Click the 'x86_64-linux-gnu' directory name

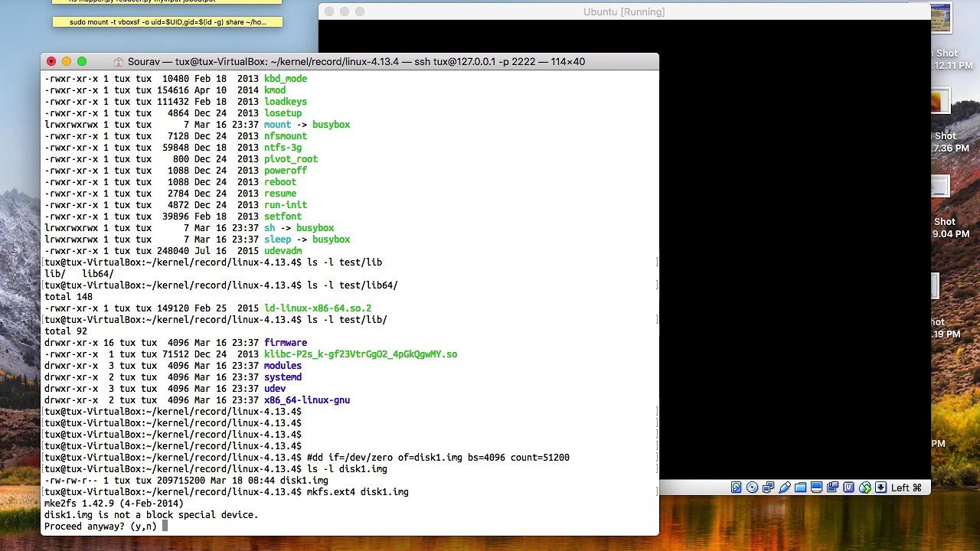(x=307, y=400)
